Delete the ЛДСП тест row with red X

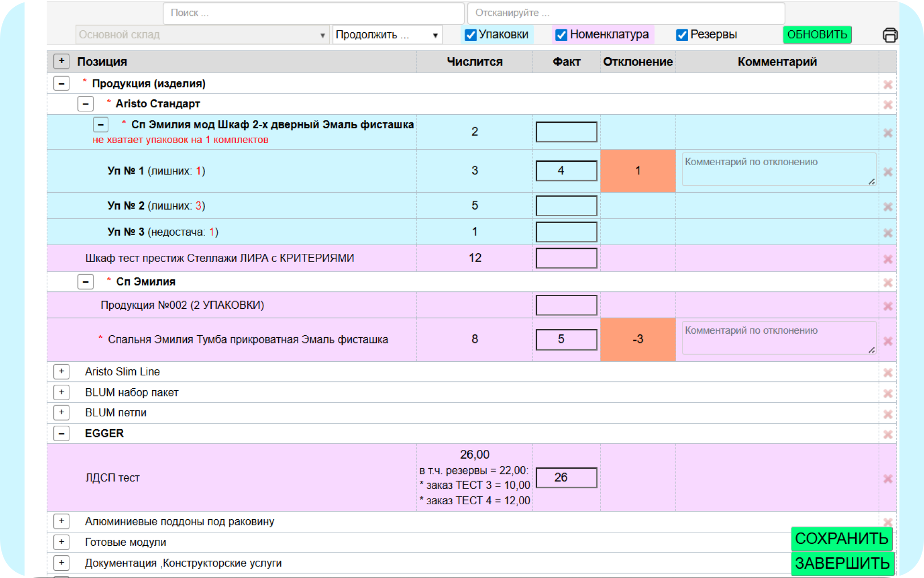coord(888,479)
